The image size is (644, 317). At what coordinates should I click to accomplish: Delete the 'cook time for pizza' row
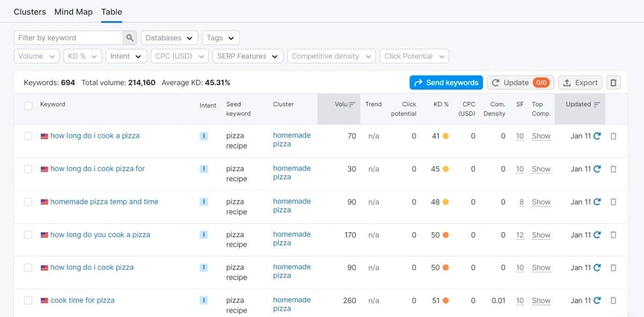point(613,300)
